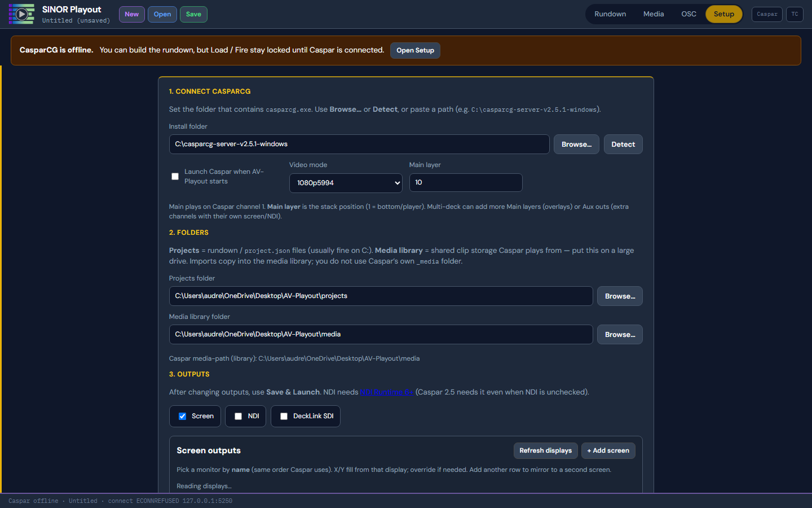Refresh displays in Screen outputs
This screenshot has width=812, height=508.
(545, 450)
